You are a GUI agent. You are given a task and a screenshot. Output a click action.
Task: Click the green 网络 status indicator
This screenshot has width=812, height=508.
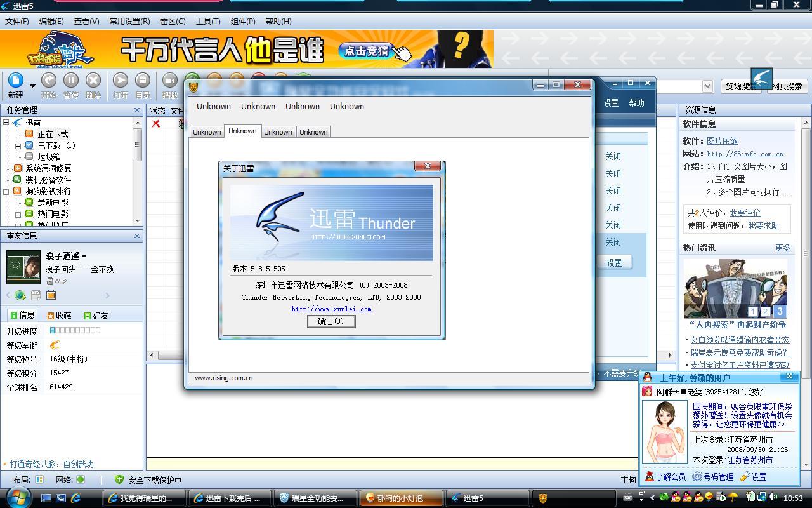(x=81, y=479)
